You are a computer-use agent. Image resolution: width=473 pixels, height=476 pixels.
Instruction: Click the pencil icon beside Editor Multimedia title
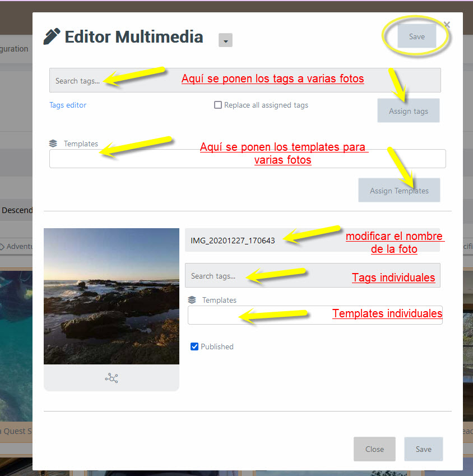pos(52,37)
